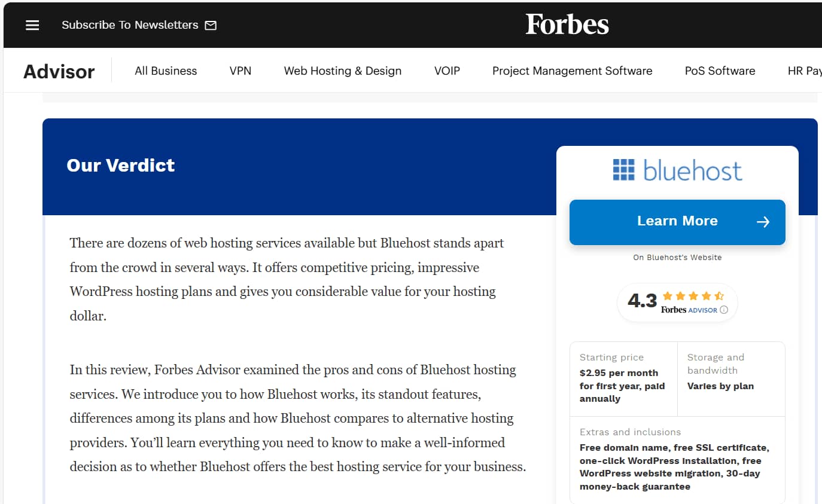Open the Project Management Software category
The image size is (822, 504).
click(572, 71)
